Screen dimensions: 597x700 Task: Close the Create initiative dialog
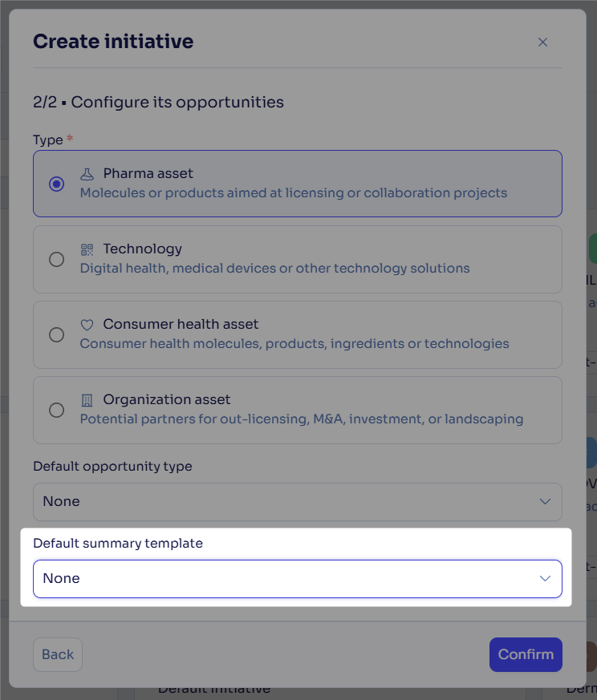coord(543,42)
